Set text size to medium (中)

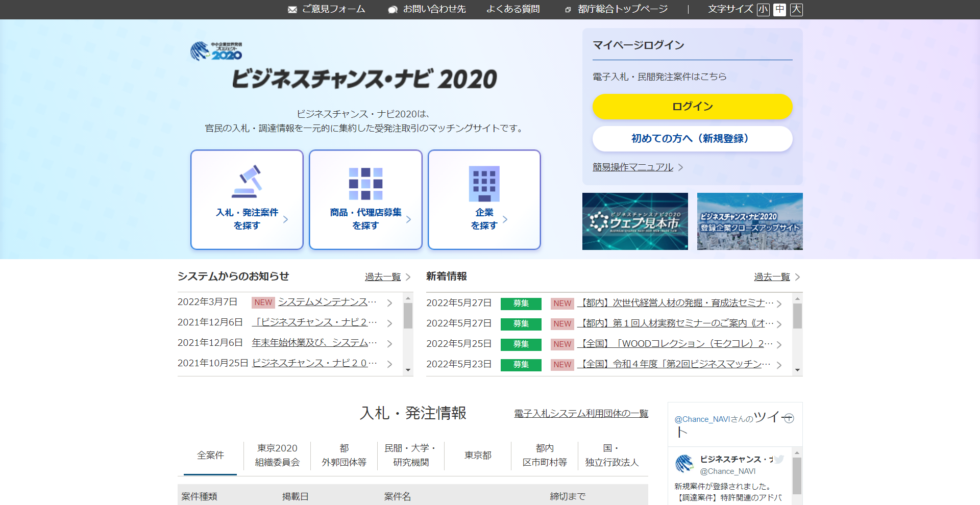point(779,10)
